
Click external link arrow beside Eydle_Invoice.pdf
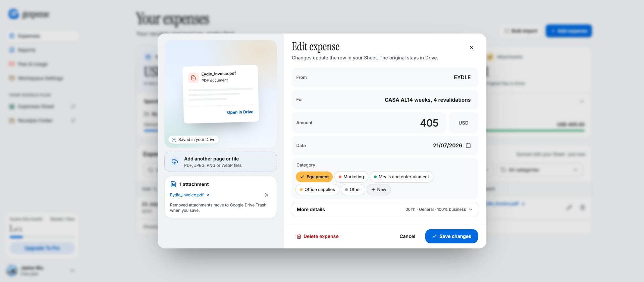click(x=208, y=195)
